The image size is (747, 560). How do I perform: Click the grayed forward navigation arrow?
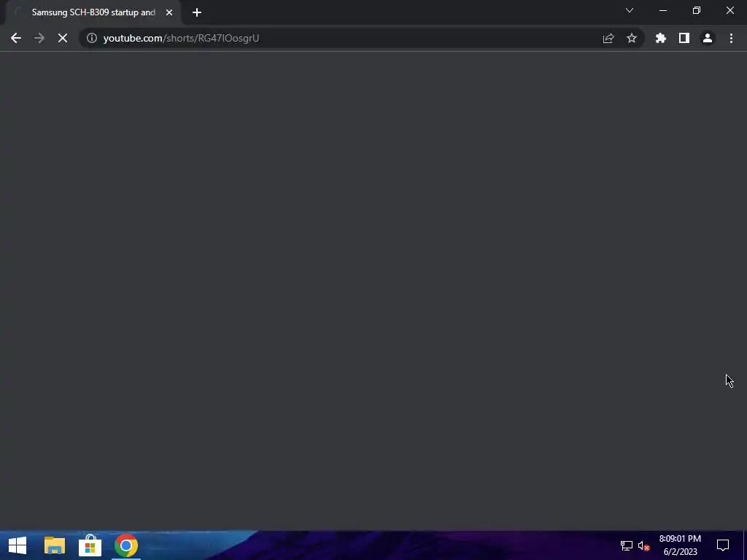click(39, 38)
